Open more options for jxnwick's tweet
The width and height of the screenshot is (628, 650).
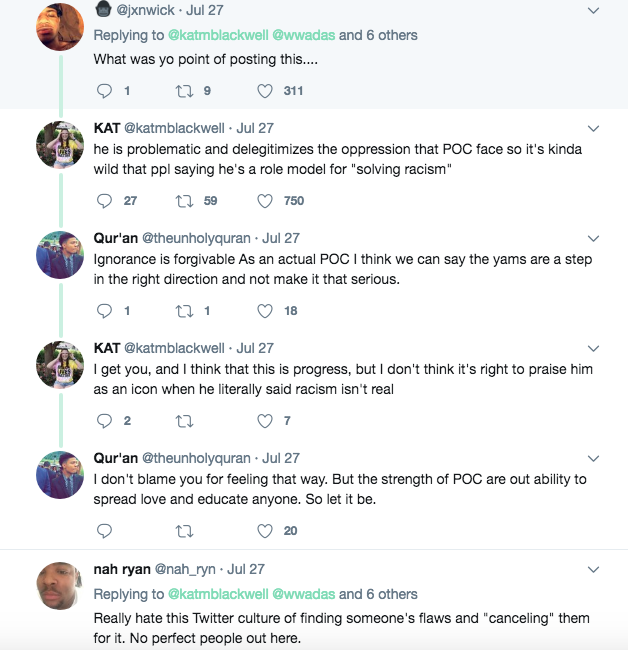point(593,11)
